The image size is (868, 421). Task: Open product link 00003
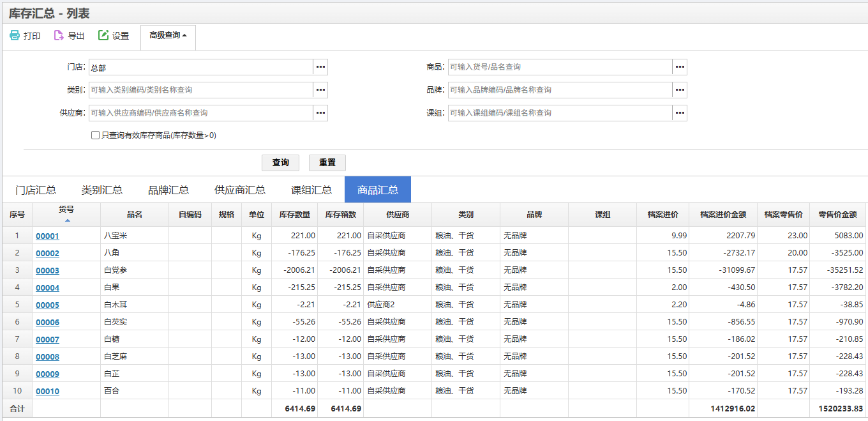tap(47, 270)
